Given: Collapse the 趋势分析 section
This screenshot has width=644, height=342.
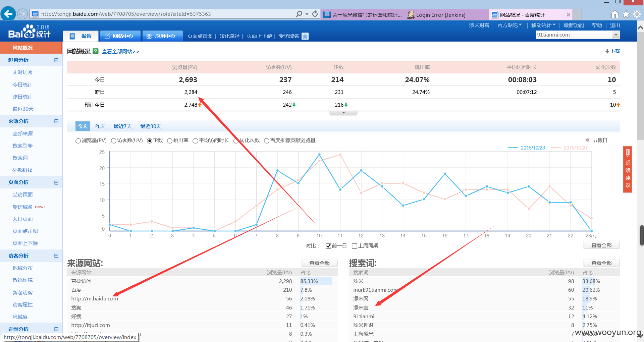Looking at the screenshot, I should coord(56,60).
